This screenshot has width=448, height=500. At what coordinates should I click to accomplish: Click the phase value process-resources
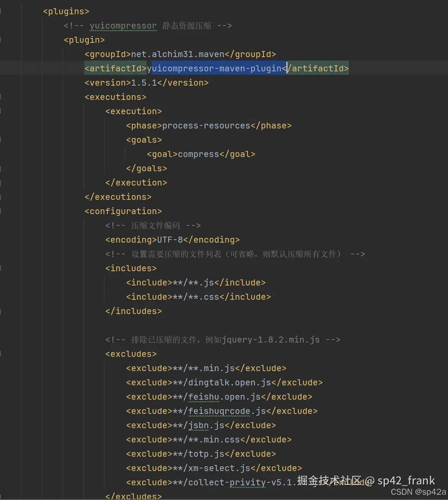(206, 125)
